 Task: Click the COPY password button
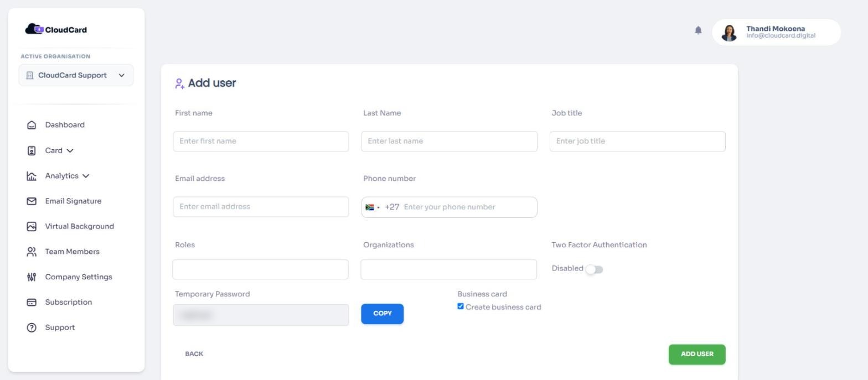pyautogui.click(x=382, y=314)
